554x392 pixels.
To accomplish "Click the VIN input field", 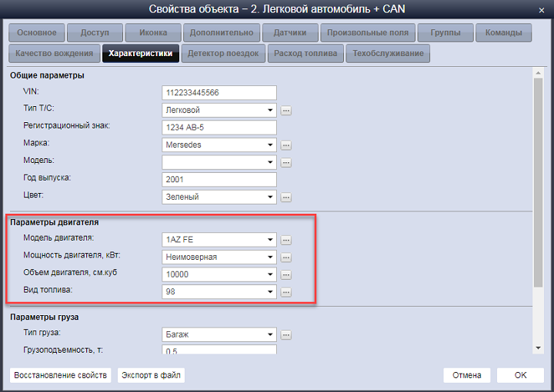I will pyautogui.click(x=219, y=92).
